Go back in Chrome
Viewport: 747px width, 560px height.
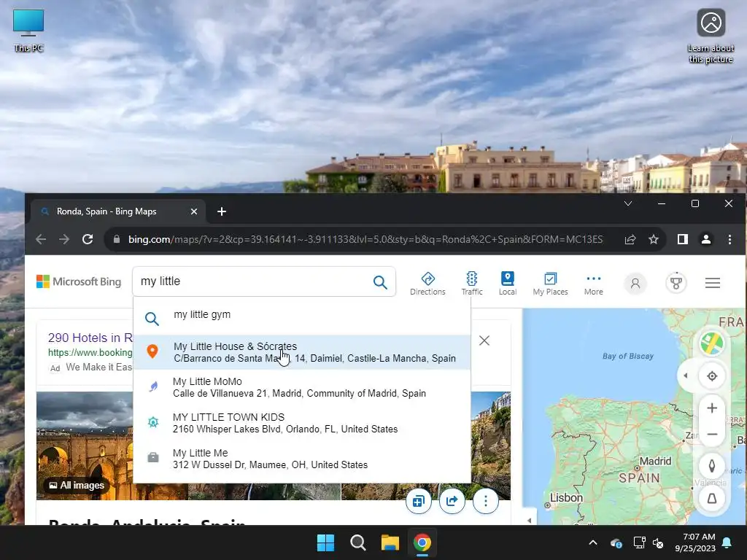(41, 239)
